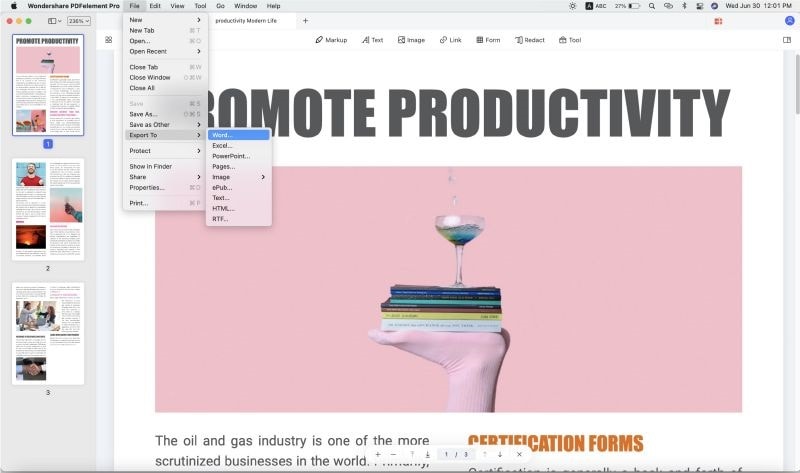
Task: Switch to productivity Modern Life tab
Action: coord(246,21)
